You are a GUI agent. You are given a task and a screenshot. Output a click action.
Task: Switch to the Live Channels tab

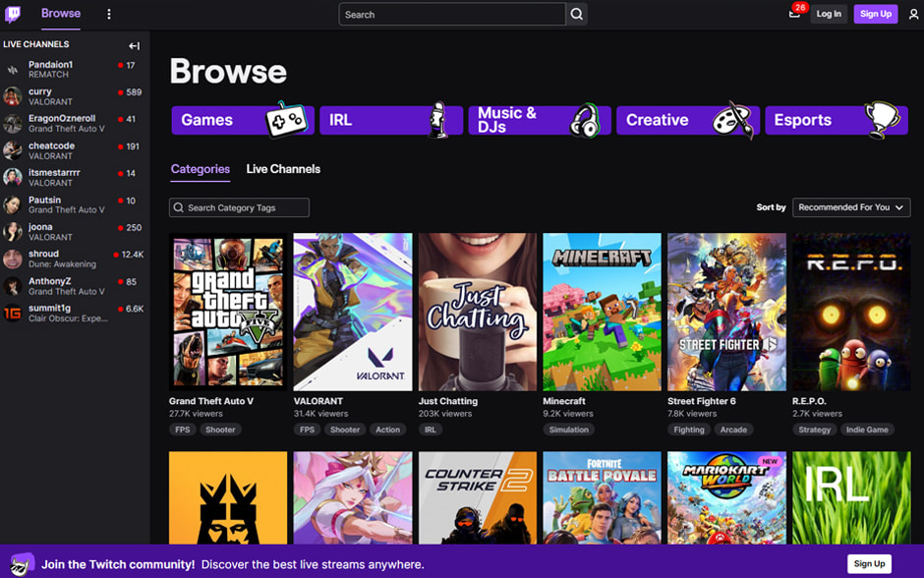coord(283,169)
